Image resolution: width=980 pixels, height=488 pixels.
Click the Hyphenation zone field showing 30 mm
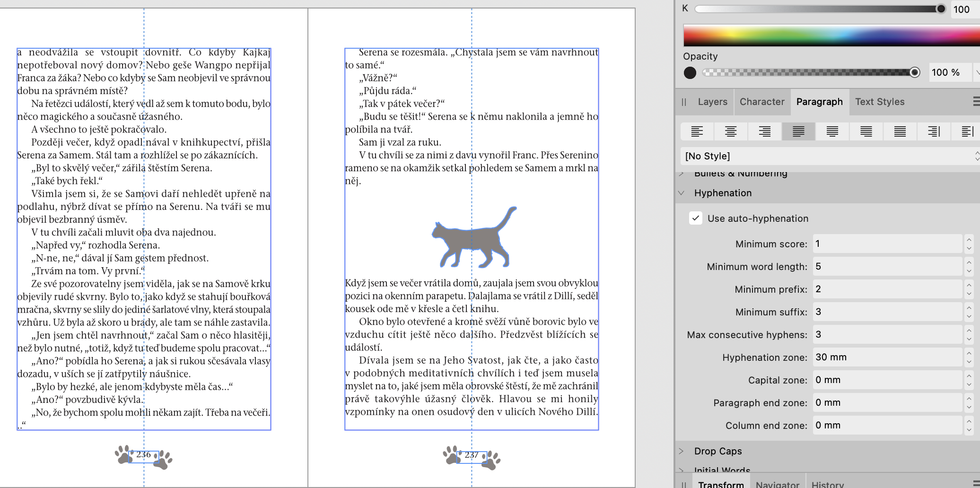pyautogui.click(x=888, y=357)
